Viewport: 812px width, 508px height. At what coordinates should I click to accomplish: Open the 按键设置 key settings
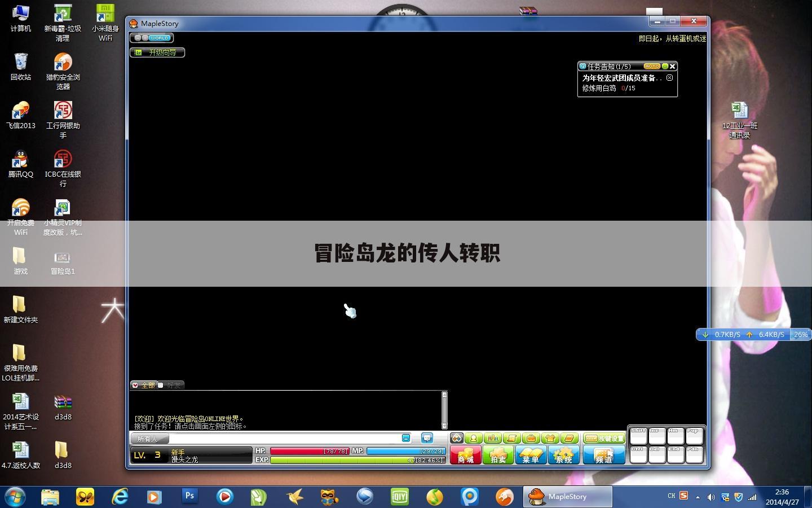pyautogui.click(x=604, y=439)
